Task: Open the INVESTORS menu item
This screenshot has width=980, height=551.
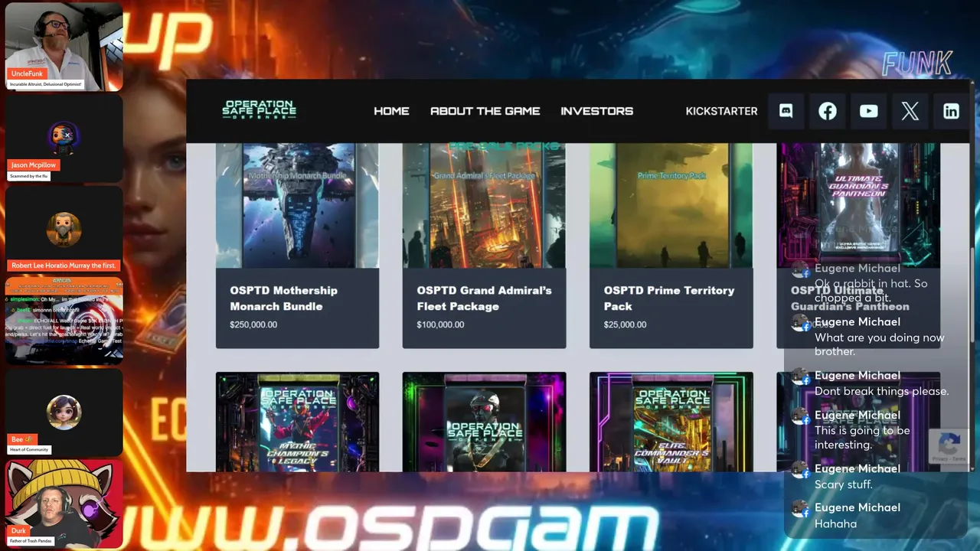Action: pos(596,111)
